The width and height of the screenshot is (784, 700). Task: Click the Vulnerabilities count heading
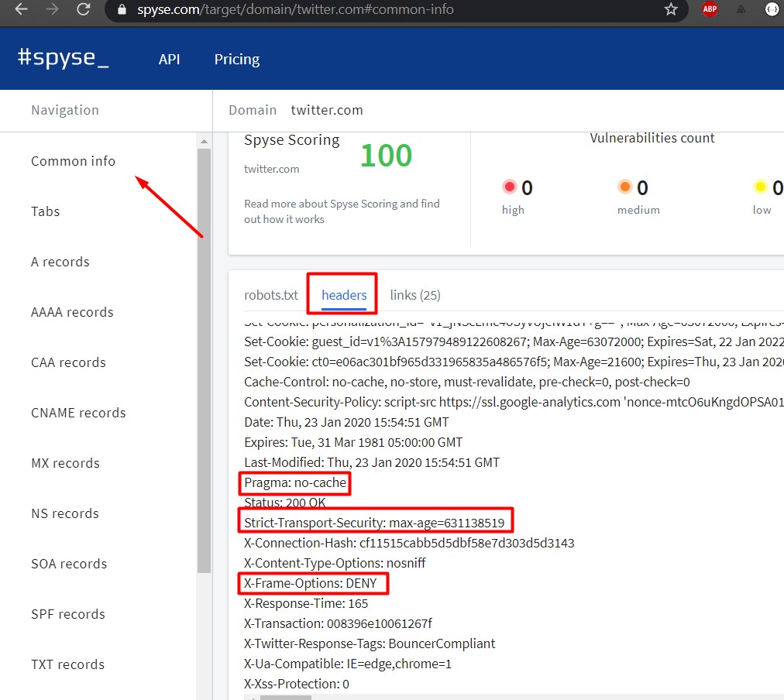click(652, 138)
